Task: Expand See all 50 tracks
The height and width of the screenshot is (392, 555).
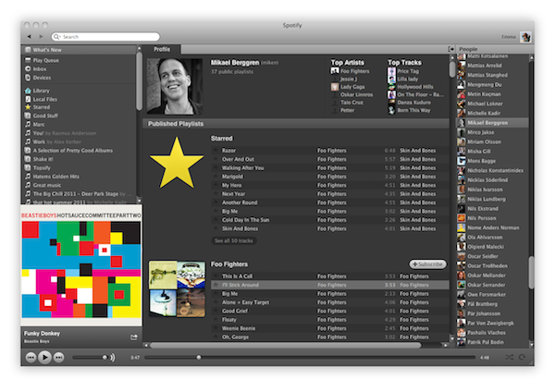Action: click(x=234, y=239)
